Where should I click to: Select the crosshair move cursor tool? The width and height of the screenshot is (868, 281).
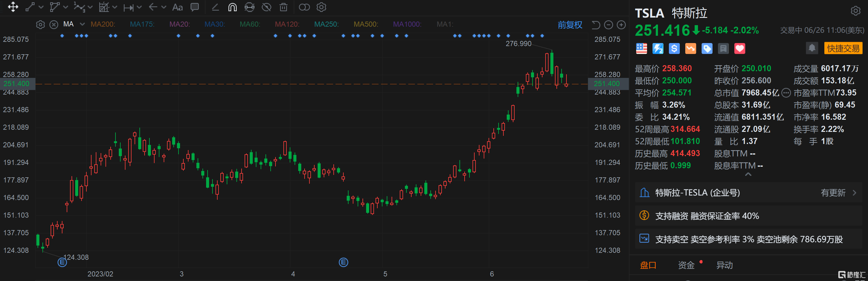[x=13, y=7]
